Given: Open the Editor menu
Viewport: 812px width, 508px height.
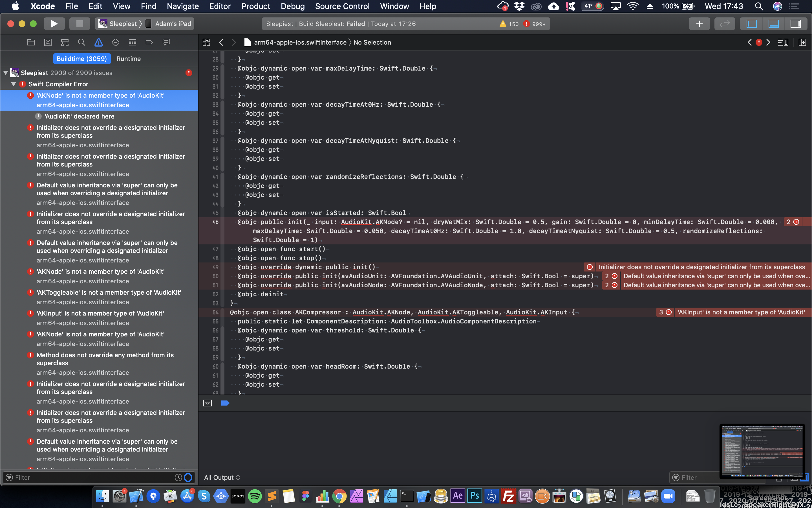Looking at the screenshot, I should [220, 6].
